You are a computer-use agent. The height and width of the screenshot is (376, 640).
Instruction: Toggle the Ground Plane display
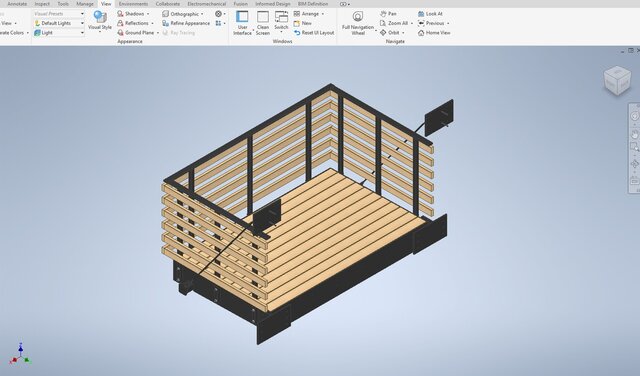pos(136,33)
